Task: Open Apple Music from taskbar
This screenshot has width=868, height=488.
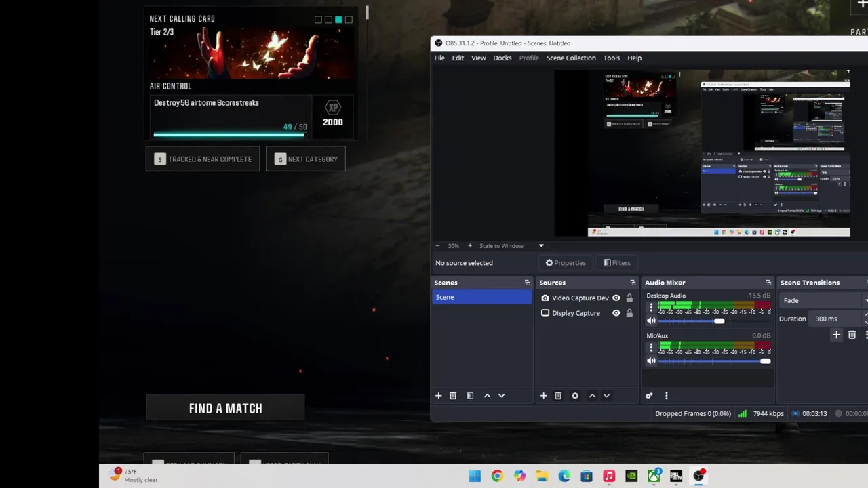Action: pyautogui.click(x=609, y=476)
